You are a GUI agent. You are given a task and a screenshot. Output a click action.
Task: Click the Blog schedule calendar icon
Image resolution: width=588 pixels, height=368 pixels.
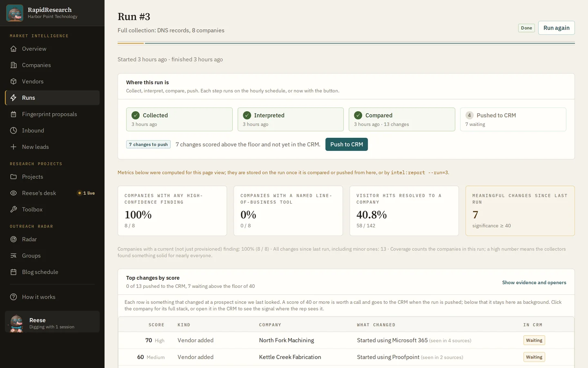point(13,272)
